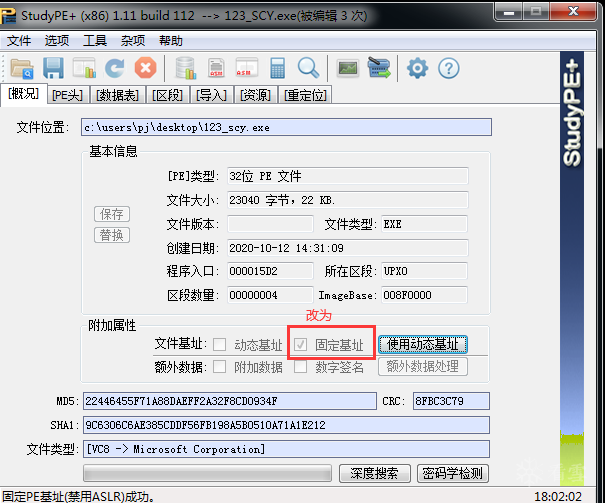Save file using the floppy disk icon
Viewport: 605px width, 503px height.
(53, 69)
